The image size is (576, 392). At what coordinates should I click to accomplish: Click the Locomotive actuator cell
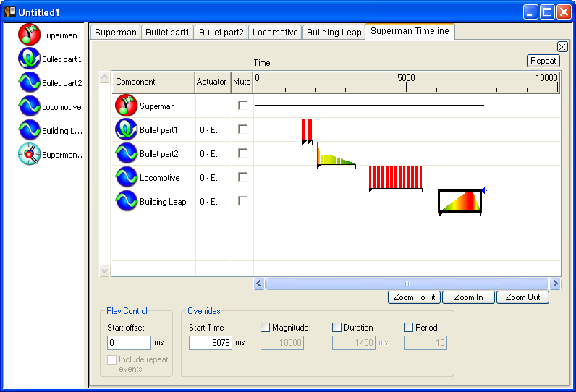tap(213, 178)
